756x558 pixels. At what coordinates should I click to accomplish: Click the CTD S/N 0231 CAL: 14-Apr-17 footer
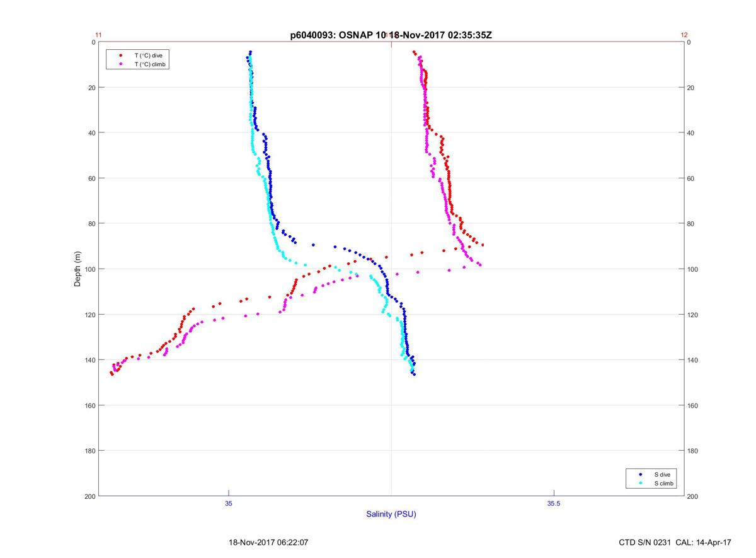675,542
